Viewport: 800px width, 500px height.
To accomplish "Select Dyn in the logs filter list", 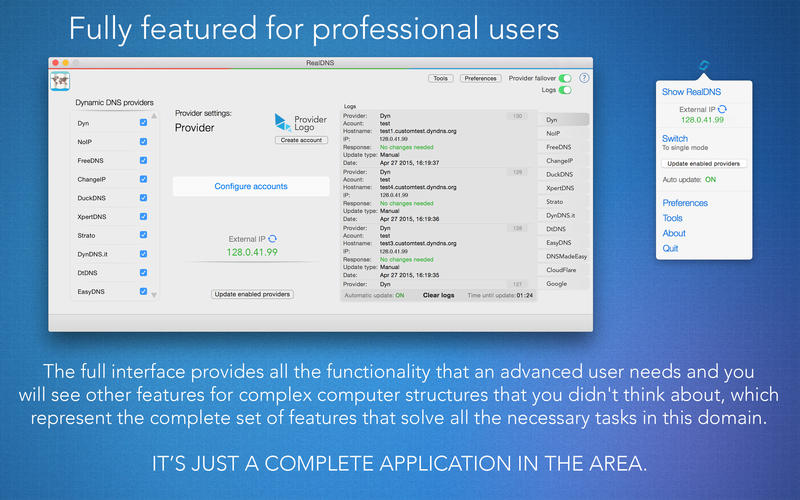I will [x=564, y=120].
